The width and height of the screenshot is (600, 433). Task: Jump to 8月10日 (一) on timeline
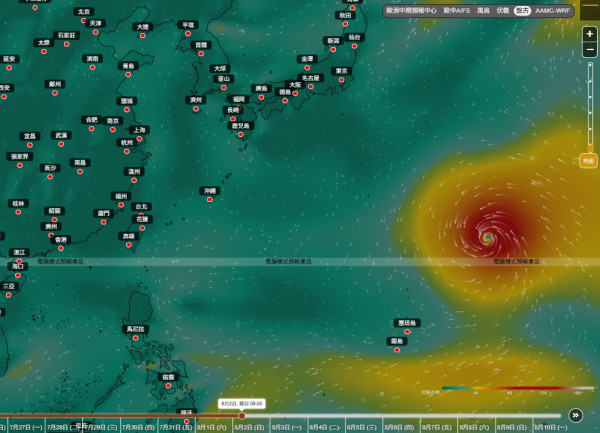pos(550,427)
